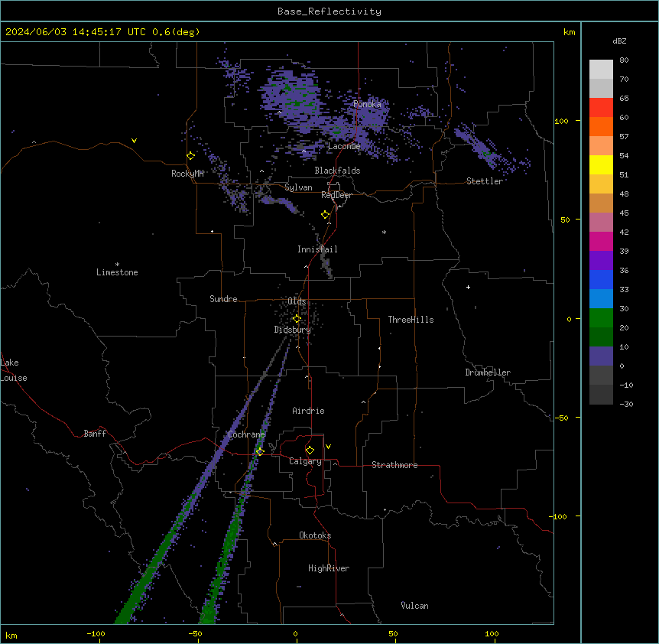Select the blue swatch between 36 and 33 dBZ
The width and height of the screenshot is (659, 644).
601,279
